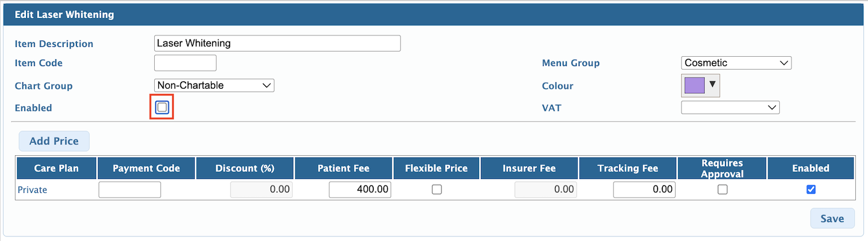This screenshot has width=868, height=241.
Task: Uncheck the Enabled box in Private row
Action: pyautogui.click(x=811, y=189)
